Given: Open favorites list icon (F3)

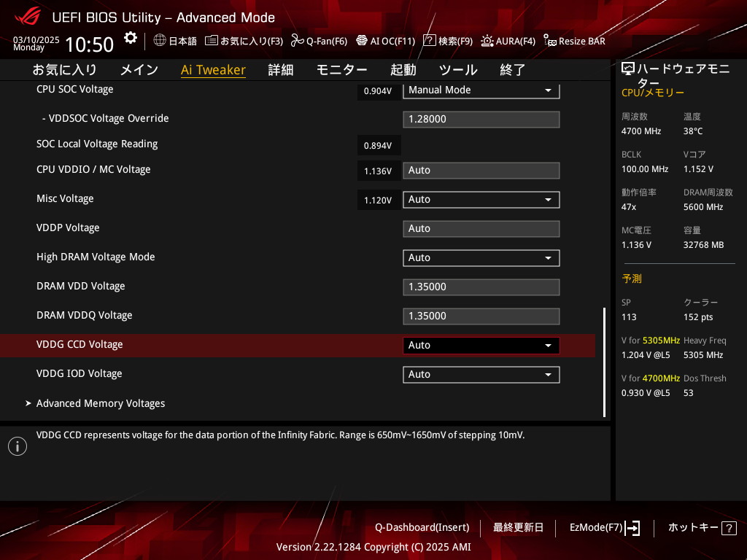Looking at the screenshot, I should point(212,41).
